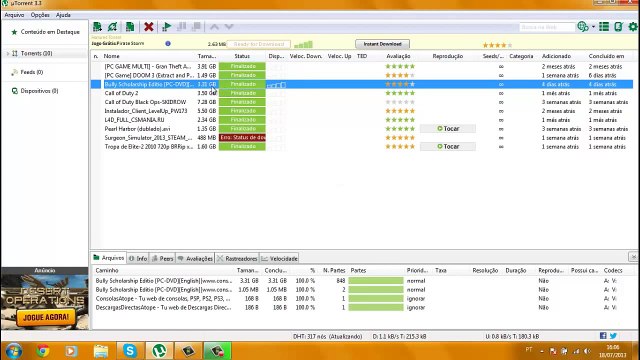Select Call of Duty Black Ops-SKIDROW torrent

(x=362, y=102)
